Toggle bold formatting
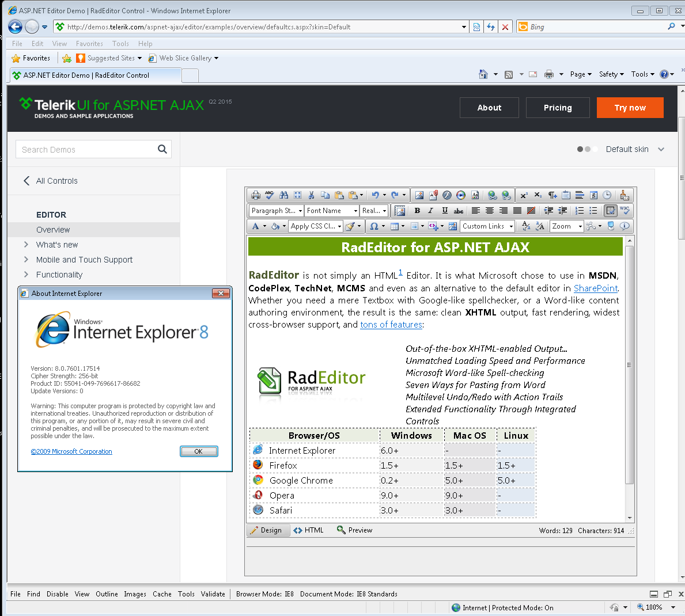The image size is (685, 616). pos(417,211)
